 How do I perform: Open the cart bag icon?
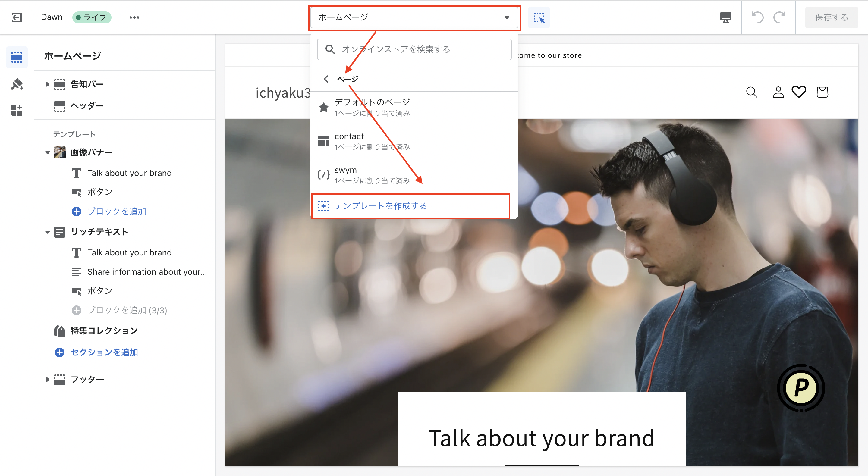click(x=822, y=92)
